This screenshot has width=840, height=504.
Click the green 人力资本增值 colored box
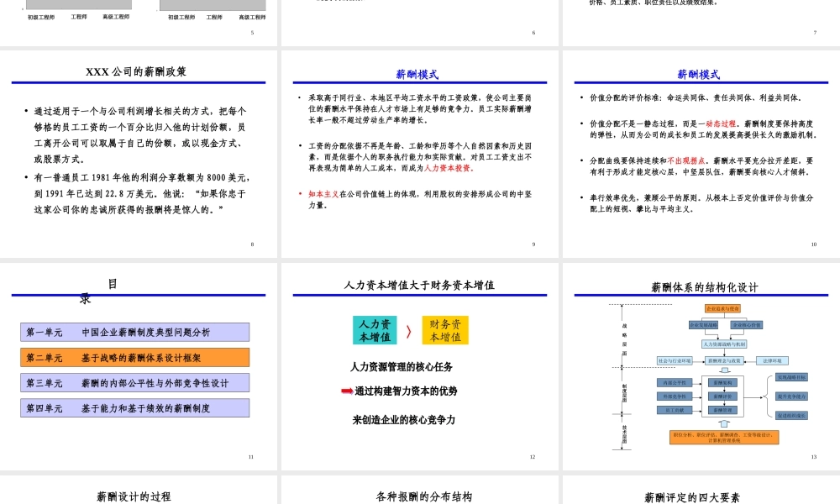pyautogui.click(x=374, y=332)
